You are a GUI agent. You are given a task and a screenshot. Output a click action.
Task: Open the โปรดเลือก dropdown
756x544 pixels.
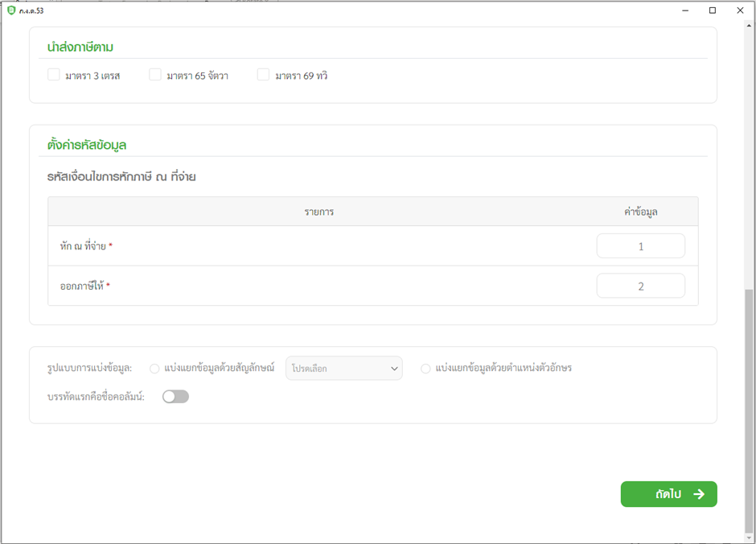pyautogui.click(x=344, y=369)
